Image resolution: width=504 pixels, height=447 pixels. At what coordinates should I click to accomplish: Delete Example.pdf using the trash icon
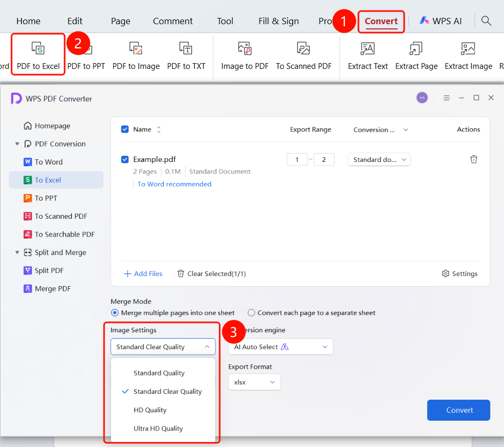pos(474,159)
